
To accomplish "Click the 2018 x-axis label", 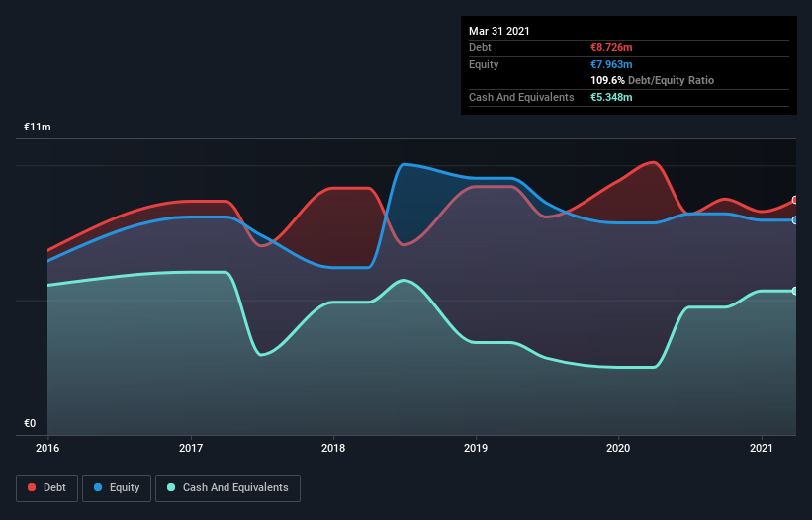I will (x=333, y=448).
